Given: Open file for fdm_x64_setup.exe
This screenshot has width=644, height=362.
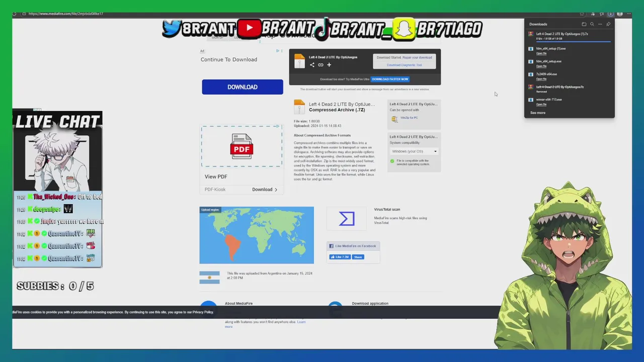Looking at the screenshot, I should coord(541,66).
